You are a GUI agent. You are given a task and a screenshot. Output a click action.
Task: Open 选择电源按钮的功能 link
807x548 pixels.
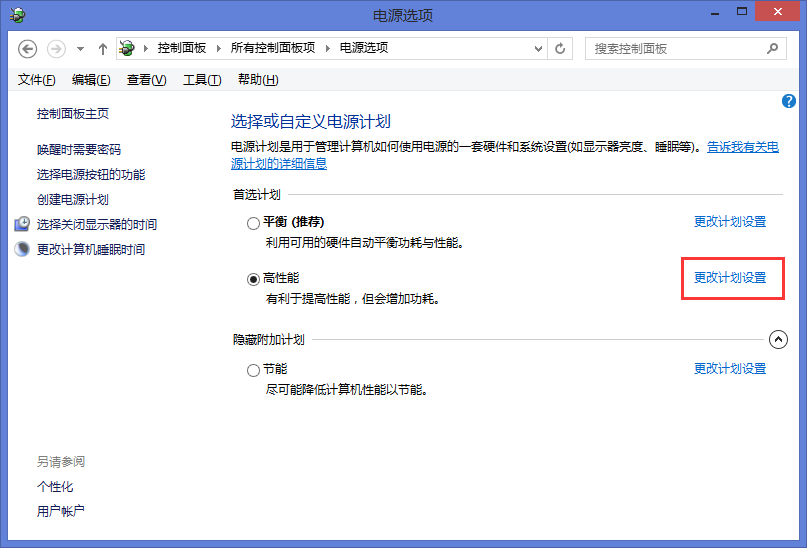pos(90,174)
